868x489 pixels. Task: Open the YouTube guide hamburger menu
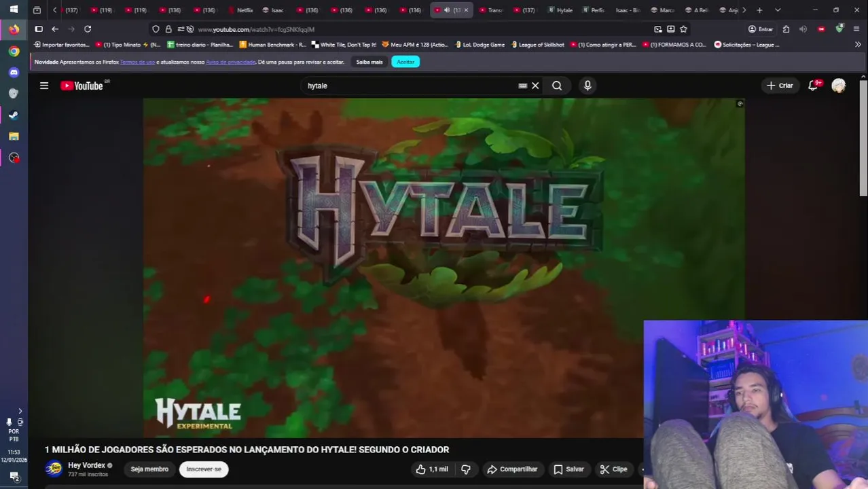click(44, 86)
